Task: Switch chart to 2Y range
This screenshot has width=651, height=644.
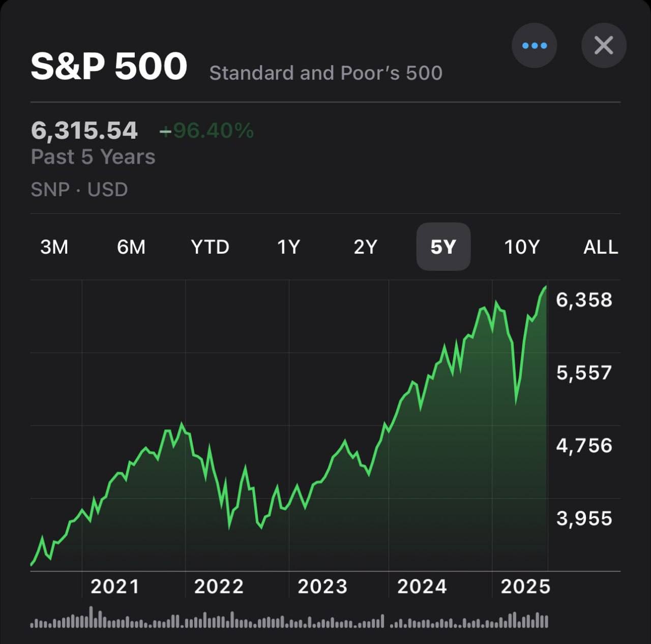Action: 365,247
